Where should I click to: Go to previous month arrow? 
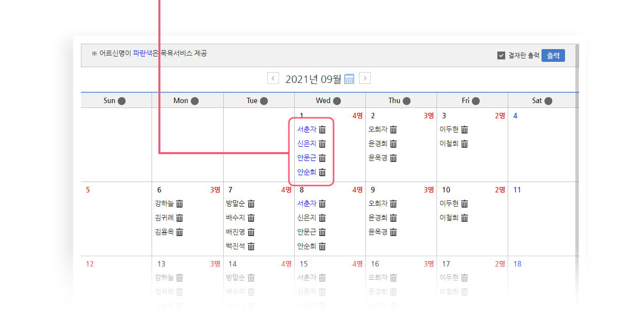click(x=273, y=79)
